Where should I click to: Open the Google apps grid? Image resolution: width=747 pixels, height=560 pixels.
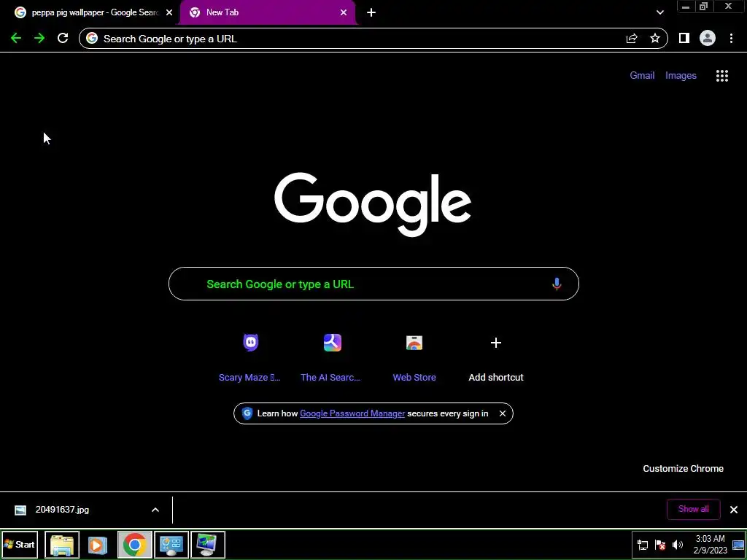click(x=722, y=76)
